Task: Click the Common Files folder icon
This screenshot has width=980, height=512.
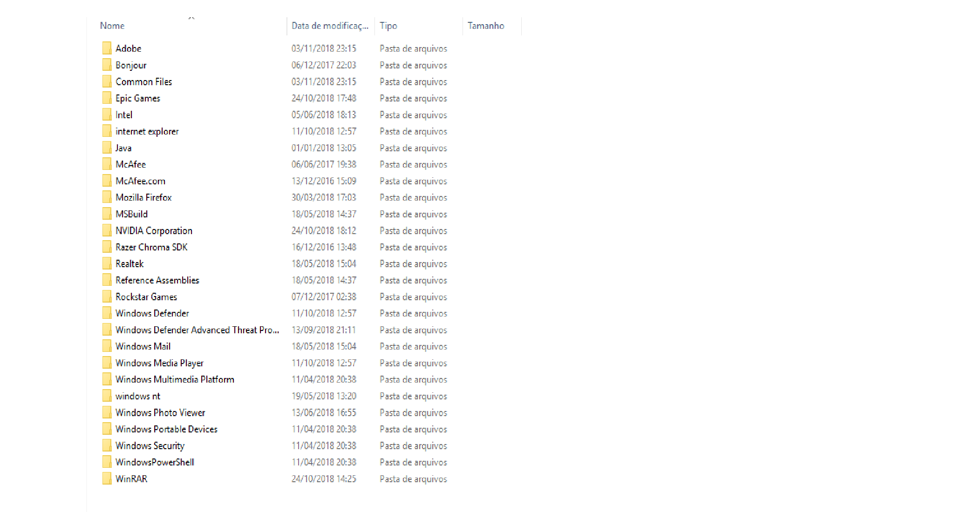Action: [x=107, y=81]
